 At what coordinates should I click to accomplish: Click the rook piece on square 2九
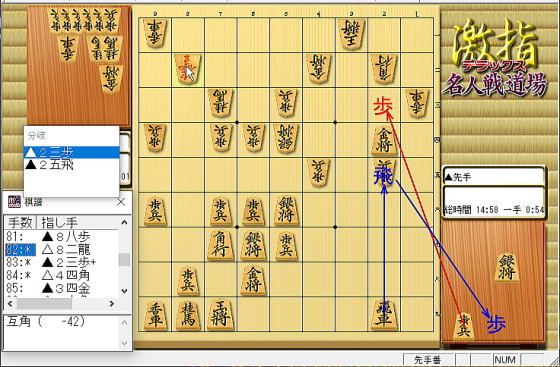pos(384,314)
